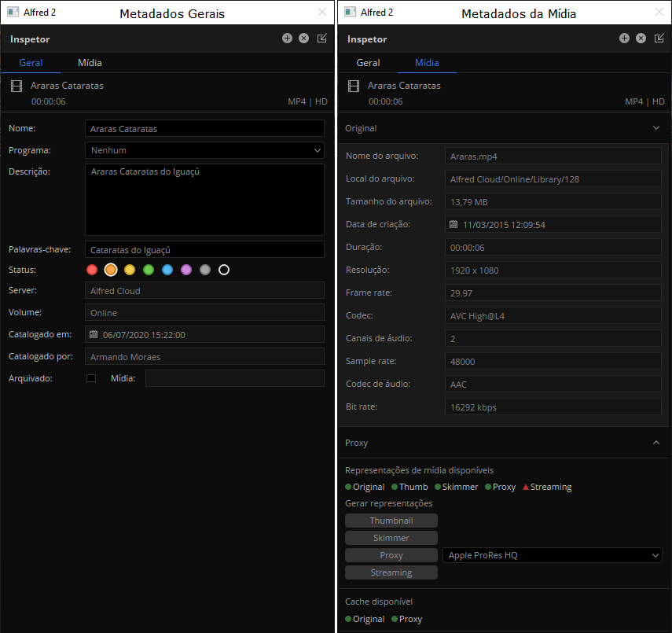The width and height of the screenshot is (672, 633).
Task: Click the Catalogado por field showing Armando Moraes
Action: [204, 356]
